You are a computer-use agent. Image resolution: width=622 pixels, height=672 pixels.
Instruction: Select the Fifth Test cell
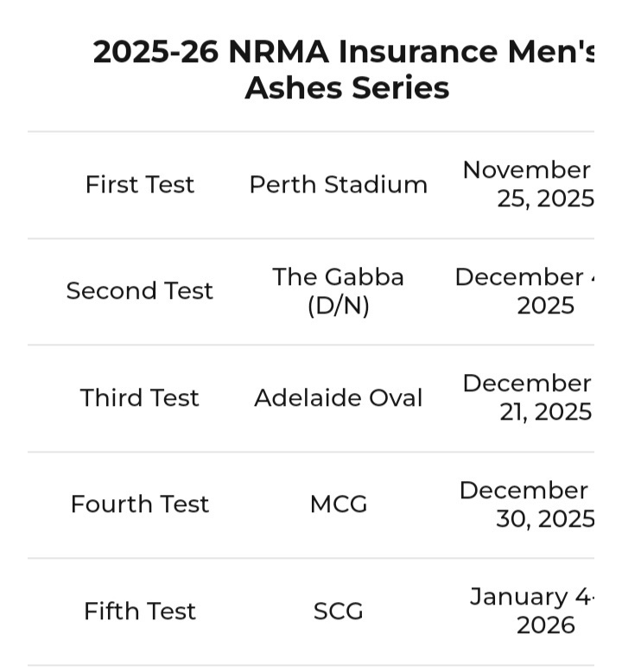[x=140, y=611]
